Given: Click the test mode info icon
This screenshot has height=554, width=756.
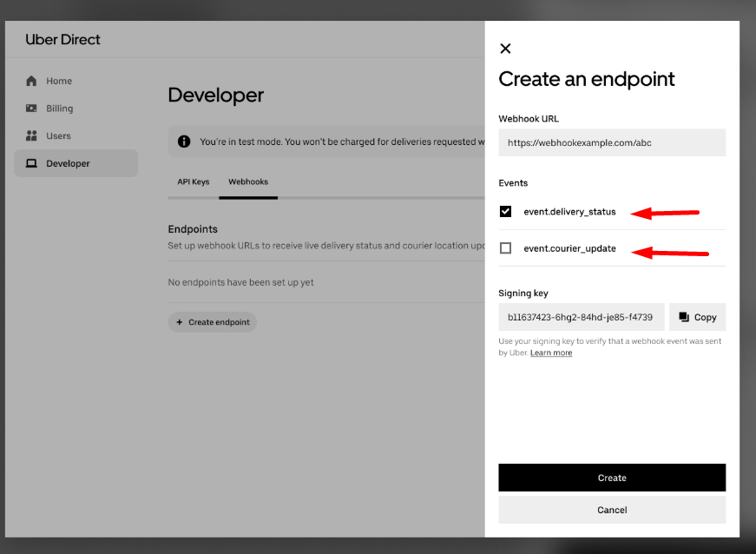Looking at the screenshot, I should coord(184,142).
